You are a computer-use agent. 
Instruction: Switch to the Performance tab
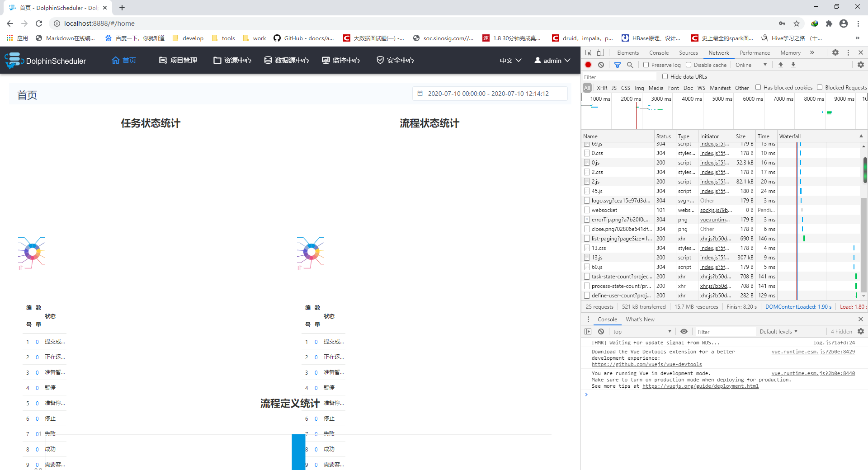tap(755, 52)
